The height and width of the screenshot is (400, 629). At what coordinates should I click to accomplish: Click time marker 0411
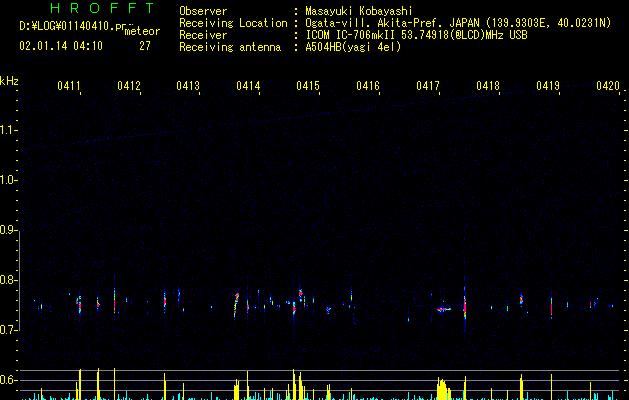pyautogui.click(x=69, y=85)
